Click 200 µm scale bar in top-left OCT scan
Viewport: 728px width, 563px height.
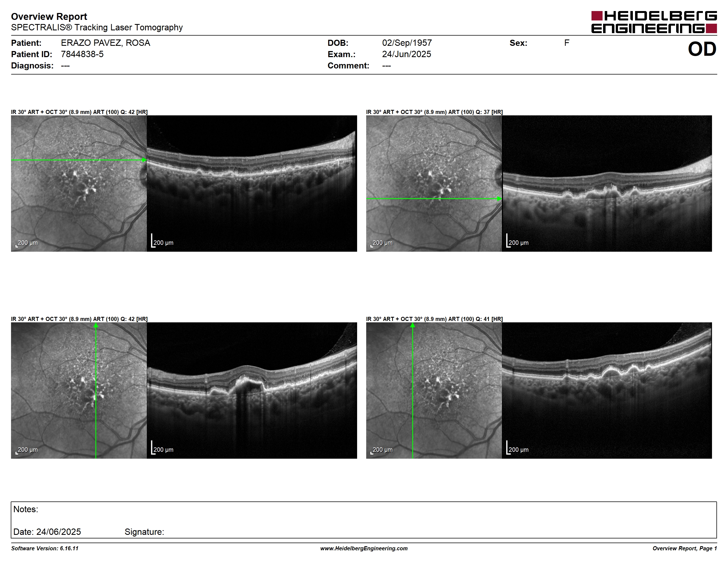pos(162,241)
